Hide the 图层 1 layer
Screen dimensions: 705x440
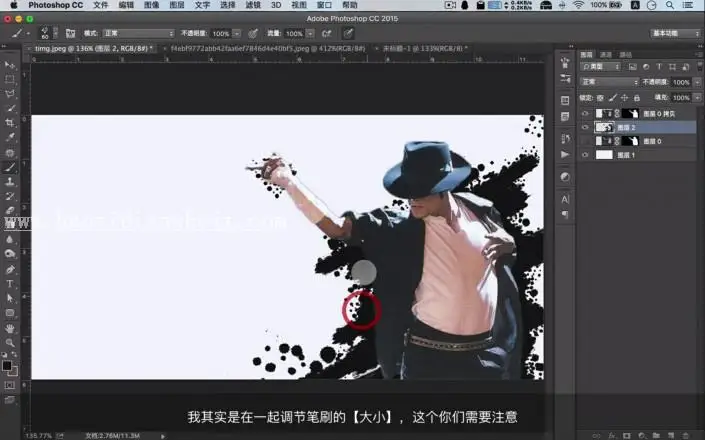click(585, 155)
